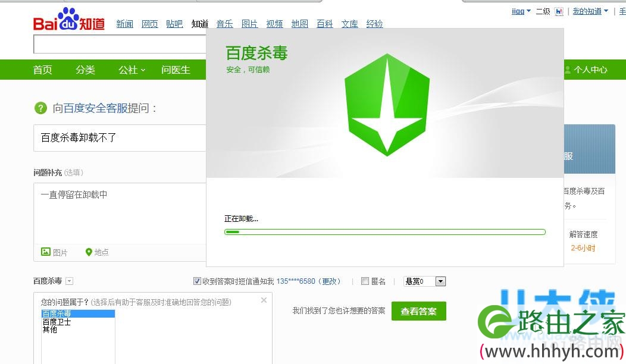The image size is (626, 364).
Task: Click the question mark help icon
Action: pyautogui.click(x=40, y=109)
